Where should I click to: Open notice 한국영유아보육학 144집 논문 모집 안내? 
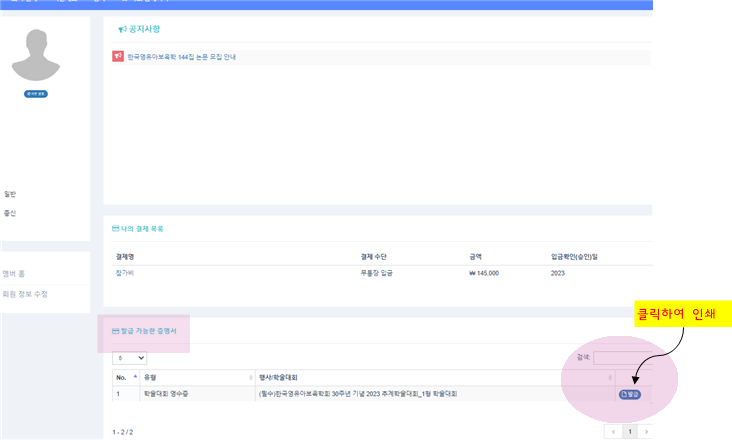(181, 57)
